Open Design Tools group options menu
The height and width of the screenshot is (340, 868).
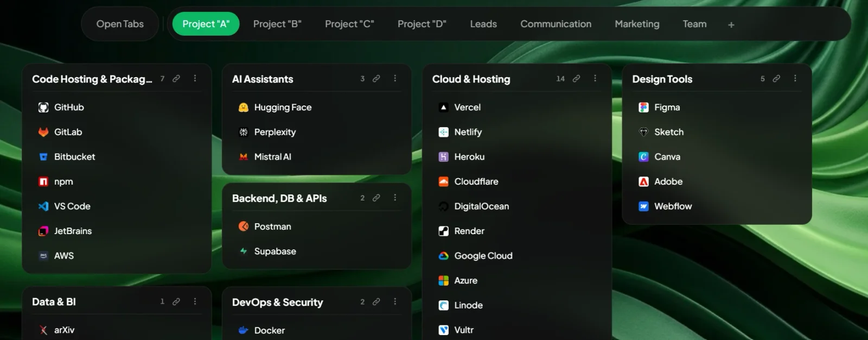point(795,79)
